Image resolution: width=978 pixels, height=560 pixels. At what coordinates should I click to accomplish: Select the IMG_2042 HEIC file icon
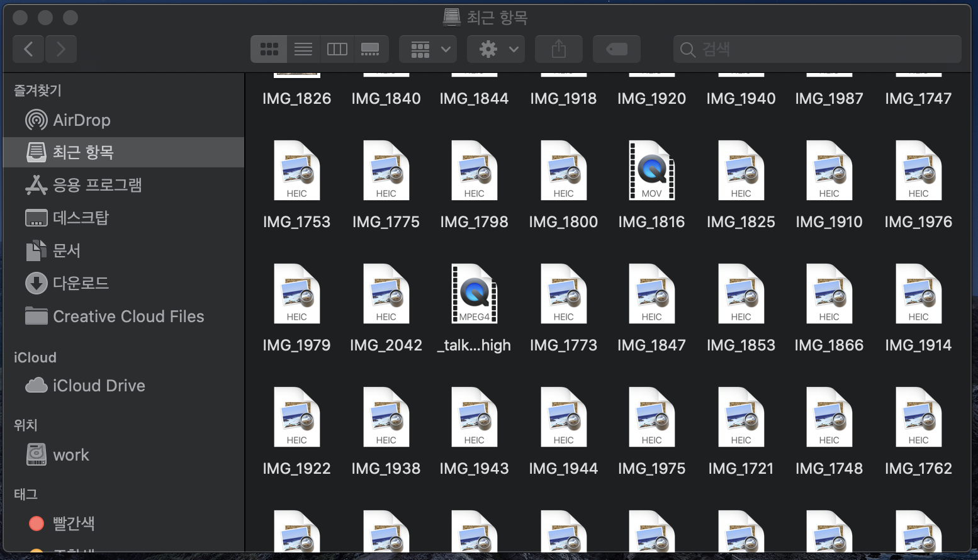pos(386,294)
